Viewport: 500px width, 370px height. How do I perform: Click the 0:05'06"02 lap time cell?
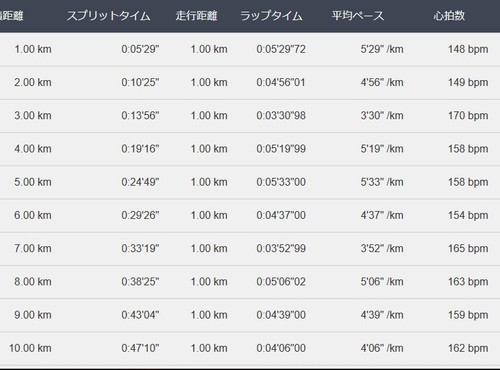point(281,282)
